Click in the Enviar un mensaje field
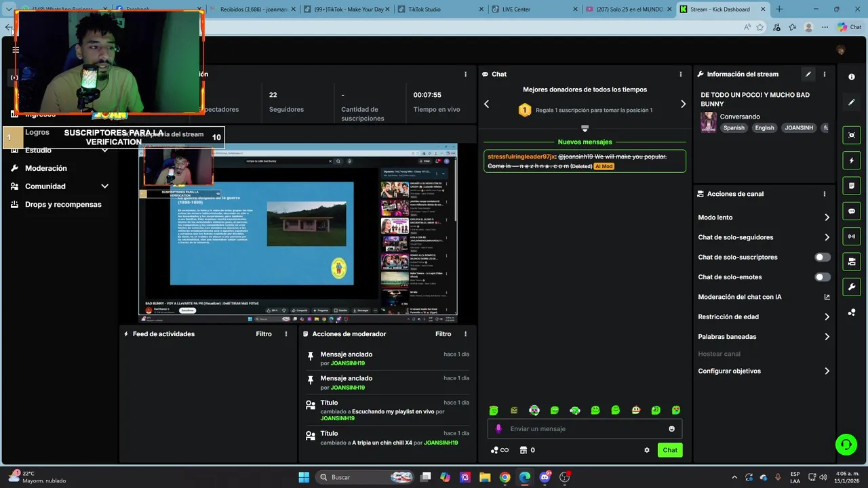 585,429
